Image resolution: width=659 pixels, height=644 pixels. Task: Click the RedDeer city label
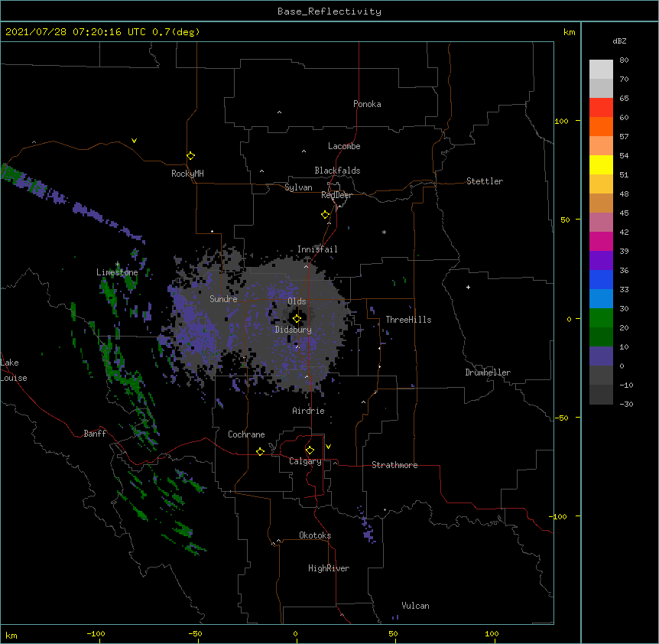coord(336,195)
